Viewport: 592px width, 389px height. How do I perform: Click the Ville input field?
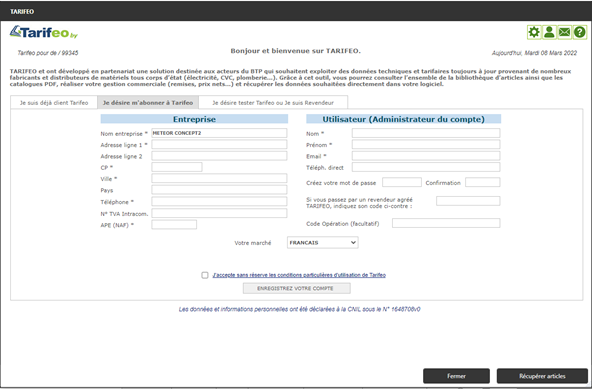(219, 178)
